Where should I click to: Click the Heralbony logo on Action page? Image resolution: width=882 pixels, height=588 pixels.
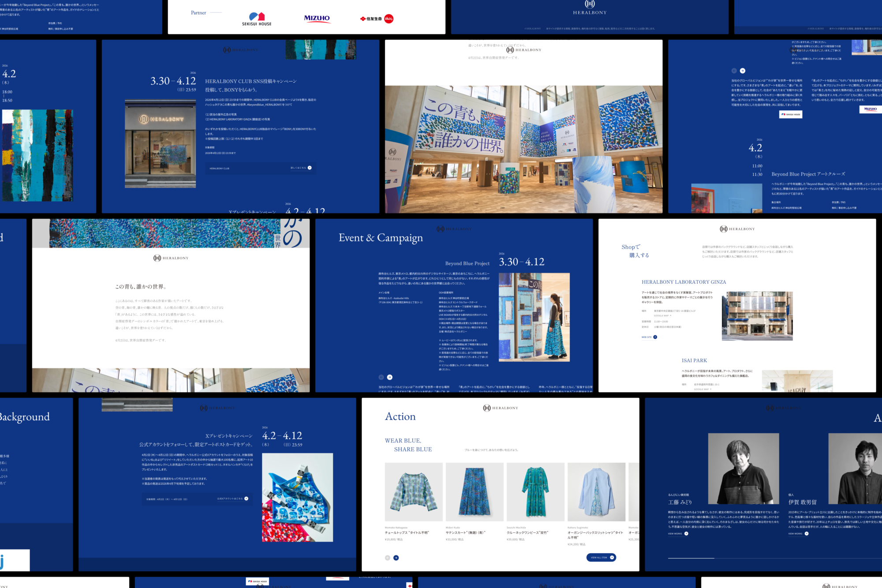click(501, 408)
